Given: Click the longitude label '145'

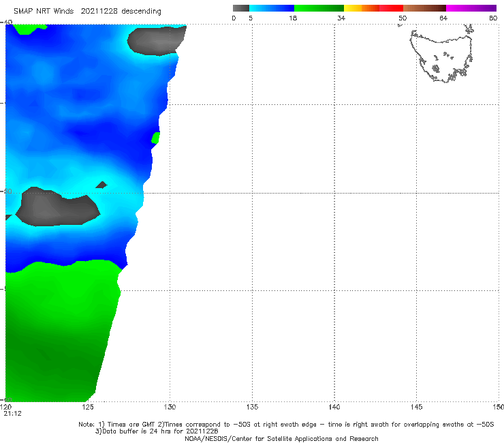Looking at the screenshot, I should click(417, 408).
